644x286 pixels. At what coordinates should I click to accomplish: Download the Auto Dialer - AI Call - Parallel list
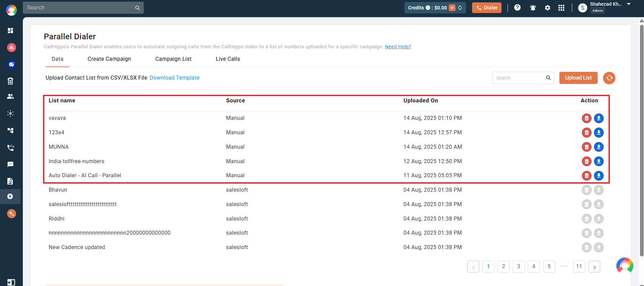coord(599,176)
